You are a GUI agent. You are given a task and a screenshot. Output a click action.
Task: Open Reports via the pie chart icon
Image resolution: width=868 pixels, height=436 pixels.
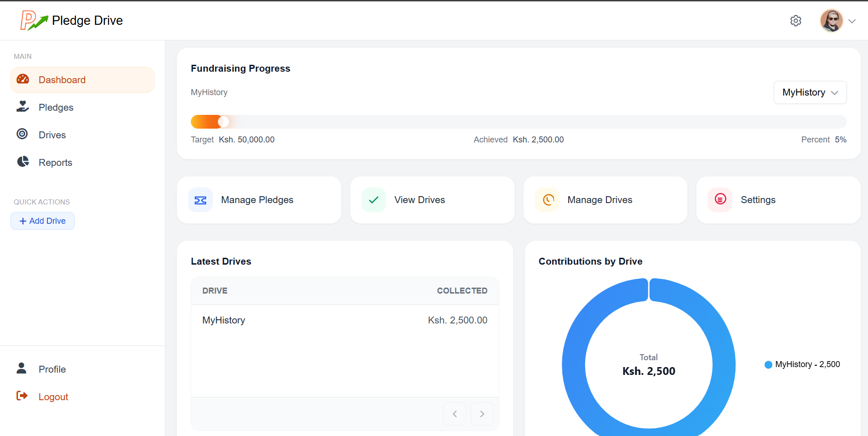(x=23, y=162)
